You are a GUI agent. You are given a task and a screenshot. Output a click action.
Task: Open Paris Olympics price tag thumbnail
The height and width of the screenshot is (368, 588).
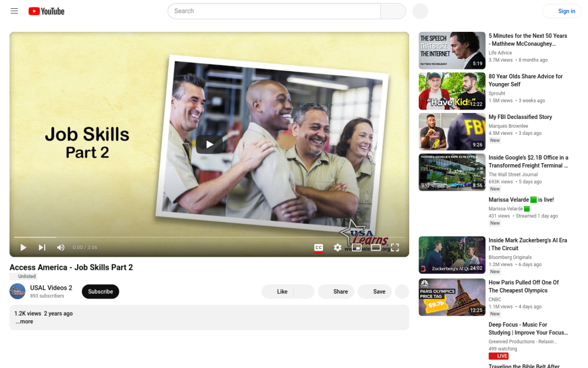pos(452,297)
